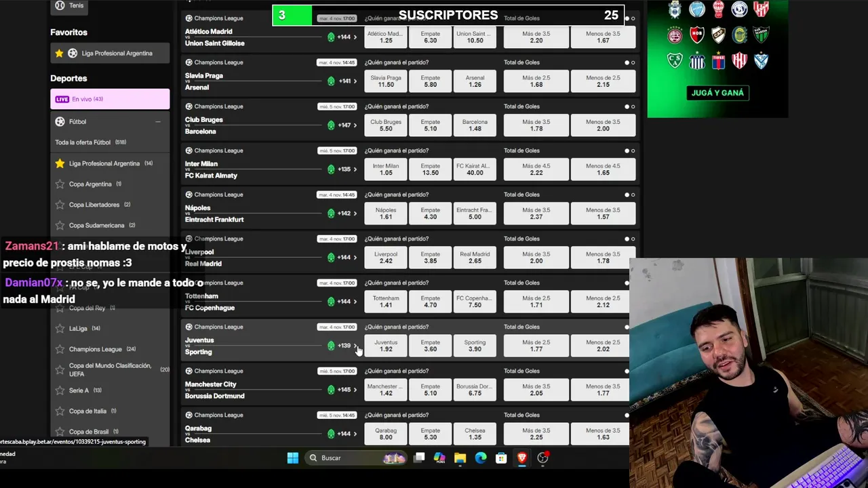
Task: Toggle the star of Liga Profesional Argentina under Fútbol
Action: click(60, 163)
